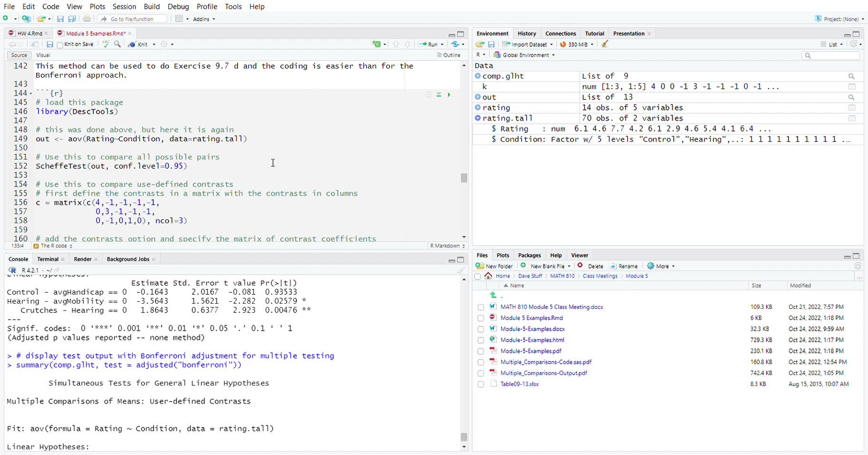This screenshot has height=455, width=868.
Task: Open an existing file via folder icon
Action: click(41, 19)
